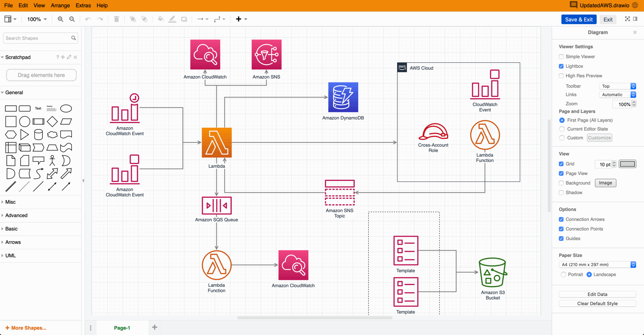Enable the Background checkbox
The image size is (644, 335).
click(561, 183)
